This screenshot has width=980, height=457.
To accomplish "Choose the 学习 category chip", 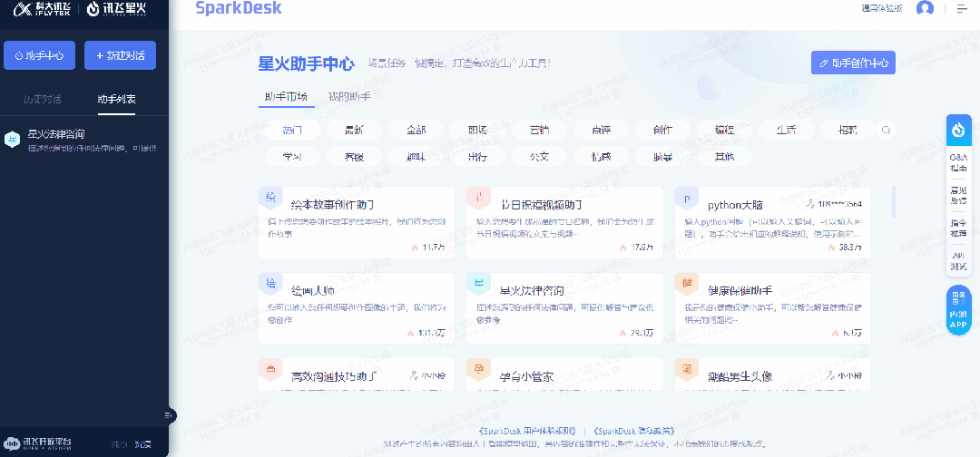I will click(292, 157).
